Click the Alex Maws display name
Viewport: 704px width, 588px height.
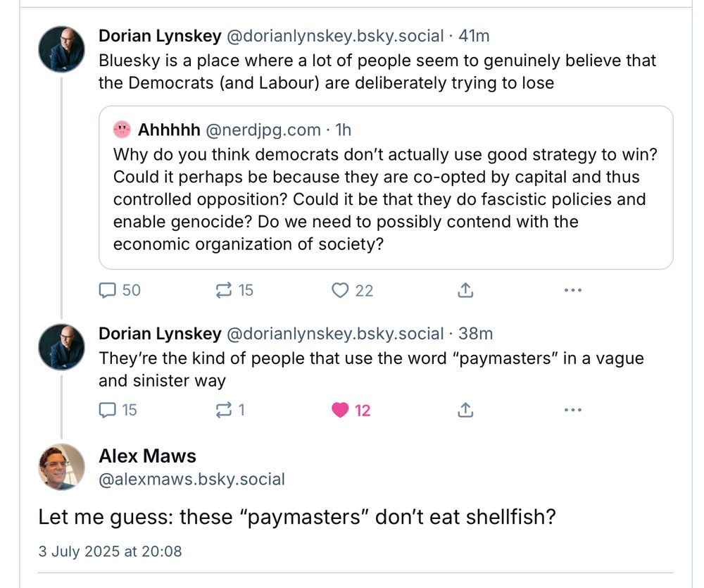[x=147, y=456]
